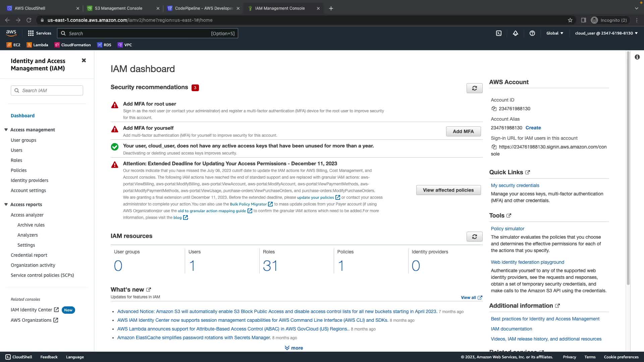
Task: Open CloudShell icon in top navigation bar
Action: (x=499, y=33)
